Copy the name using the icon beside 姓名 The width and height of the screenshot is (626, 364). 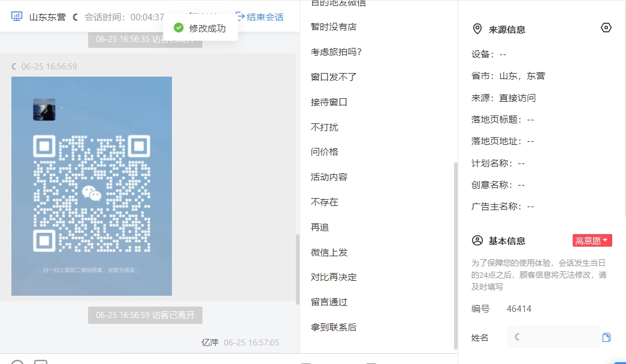[606, 338]
